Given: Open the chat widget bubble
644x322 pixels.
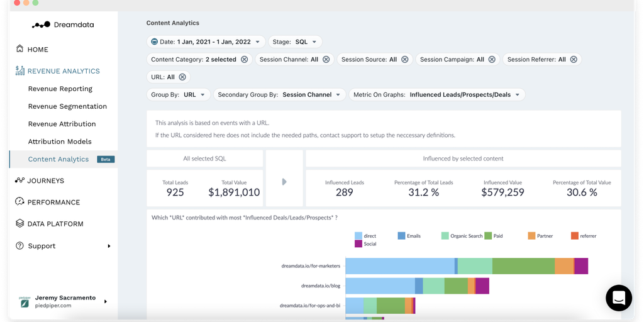Looking at the screenshot, I should pyautogui.click(x=619, y=298).
